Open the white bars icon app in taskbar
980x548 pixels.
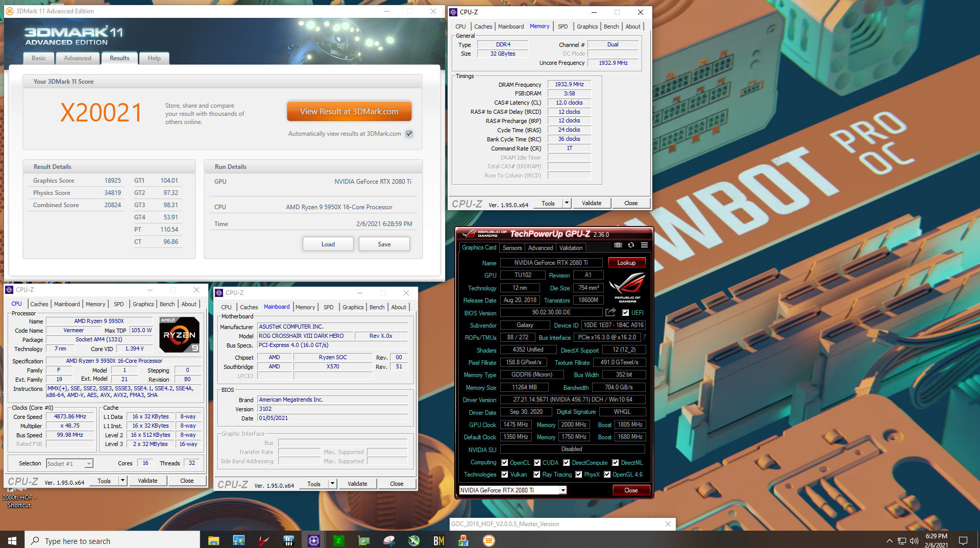(288, 540)
